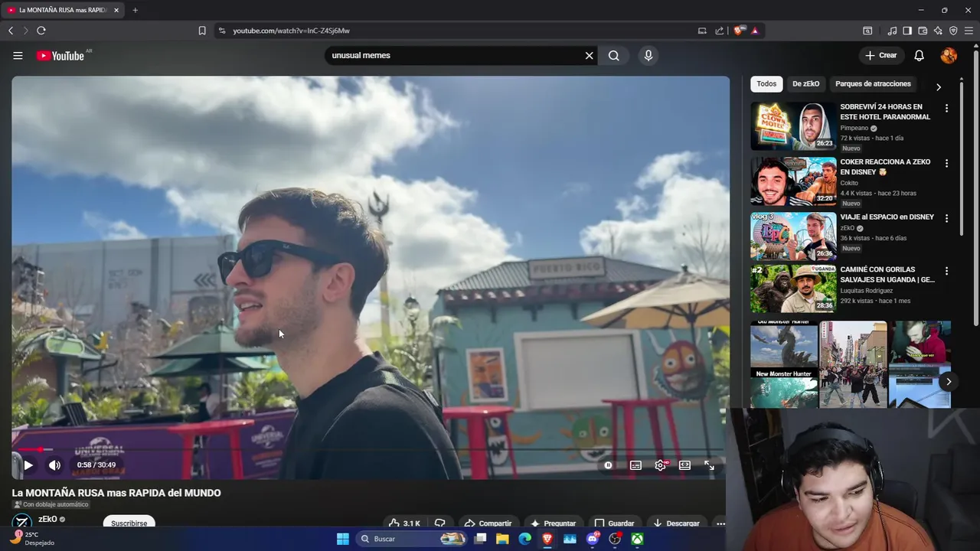Open Caminé con gorilas salvajes title

887,275
